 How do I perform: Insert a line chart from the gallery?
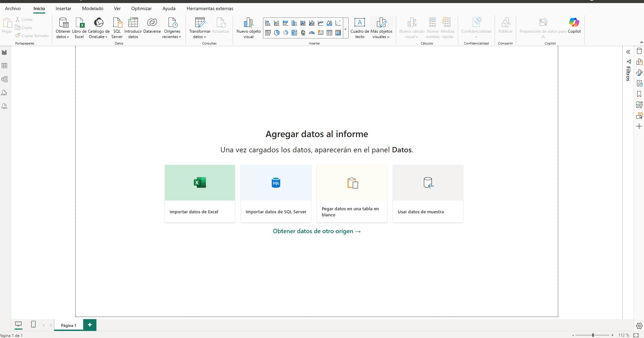click(321, 23)
